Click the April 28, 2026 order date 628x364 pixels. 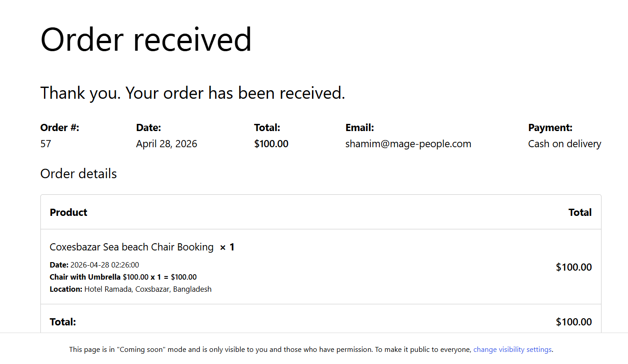click(167, 144)
